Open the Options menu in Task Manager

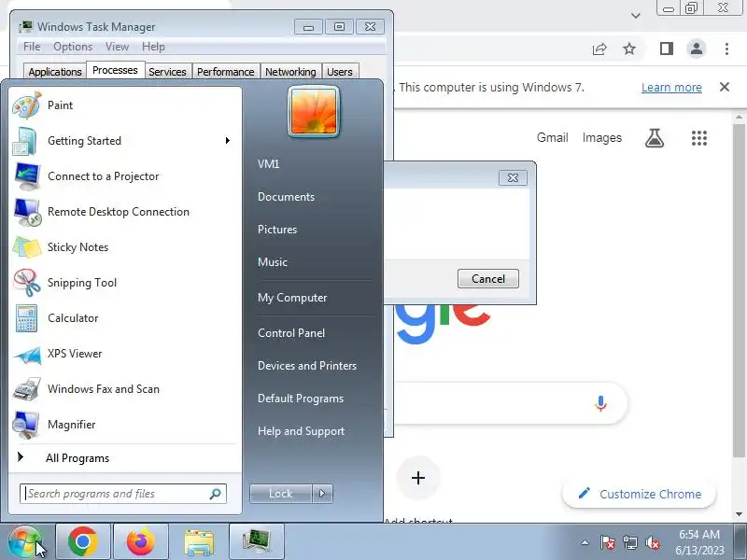73,47
